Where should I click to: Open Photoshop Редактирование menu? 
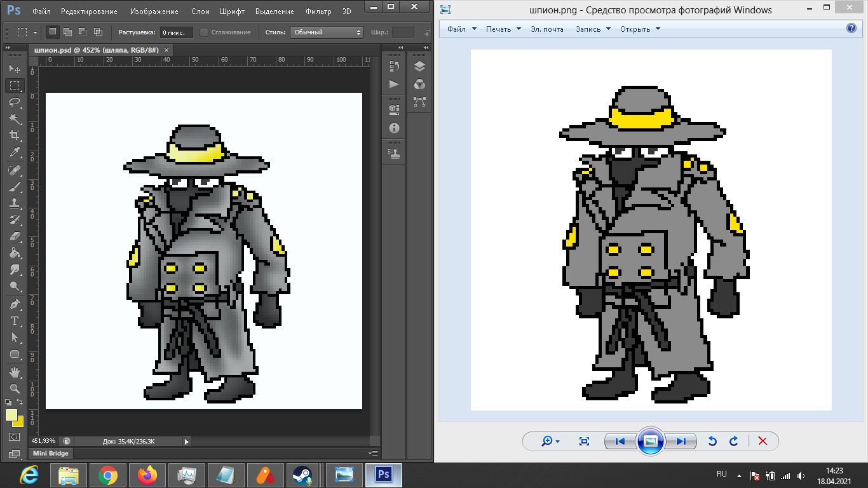click(90, 11)
